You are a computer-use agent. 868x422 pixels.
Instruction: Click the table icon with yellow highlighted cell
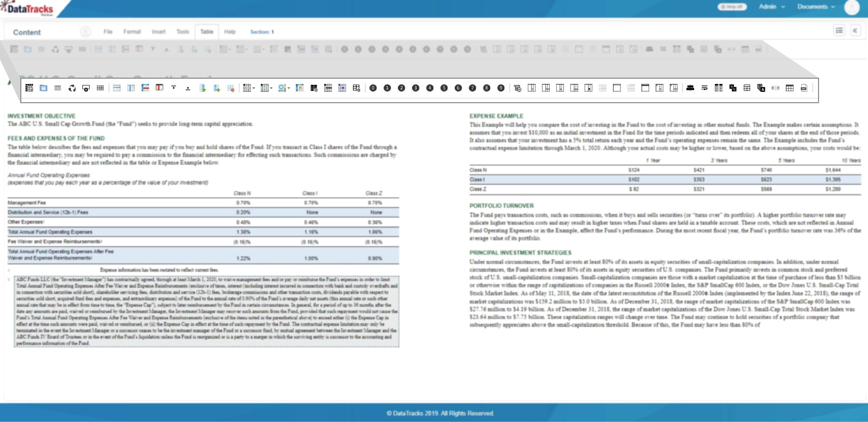(x=300, y=88)
